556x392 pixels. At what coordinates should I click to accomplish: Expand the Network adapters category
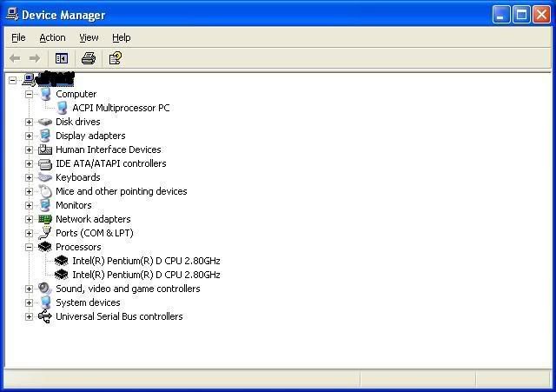[29, 219]
